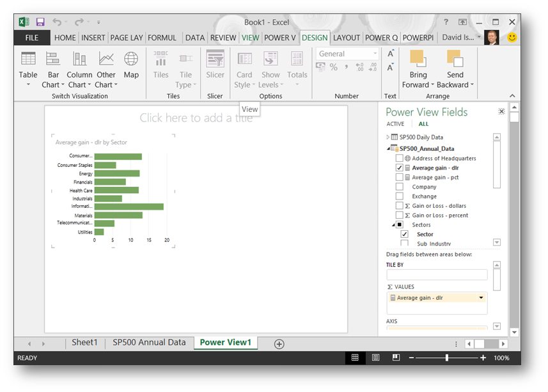
Task: Collapse the SP500_Annual_Data table
Action: coord(388,149)
